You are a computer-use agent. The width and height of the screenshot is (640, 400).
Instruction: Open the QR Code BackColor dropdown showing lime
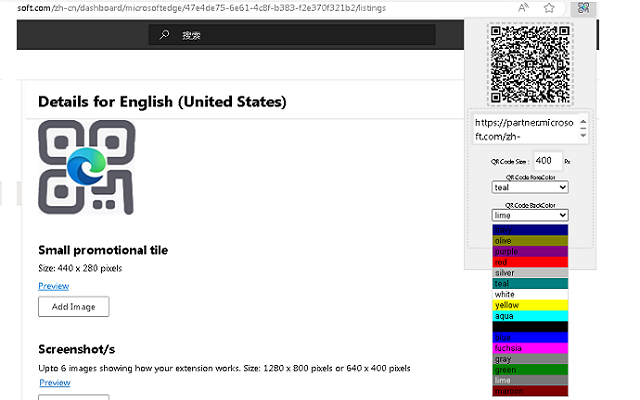pos(530,215)
